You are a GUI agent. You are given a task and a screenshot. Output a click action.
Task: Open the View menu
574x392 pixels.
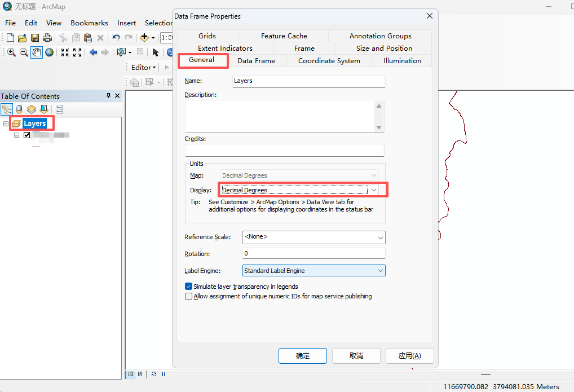pyautogui.click(x=54, y=23)
